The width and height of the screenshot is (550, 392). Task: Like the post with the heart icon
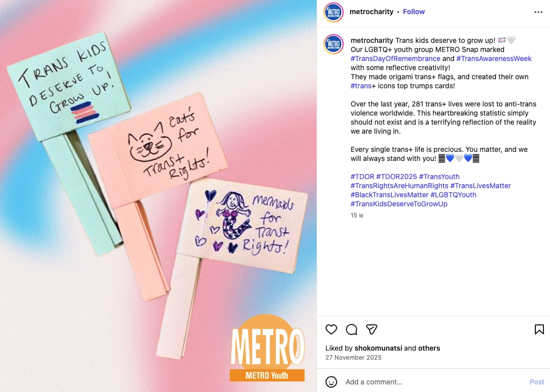(x=331, y=329)
